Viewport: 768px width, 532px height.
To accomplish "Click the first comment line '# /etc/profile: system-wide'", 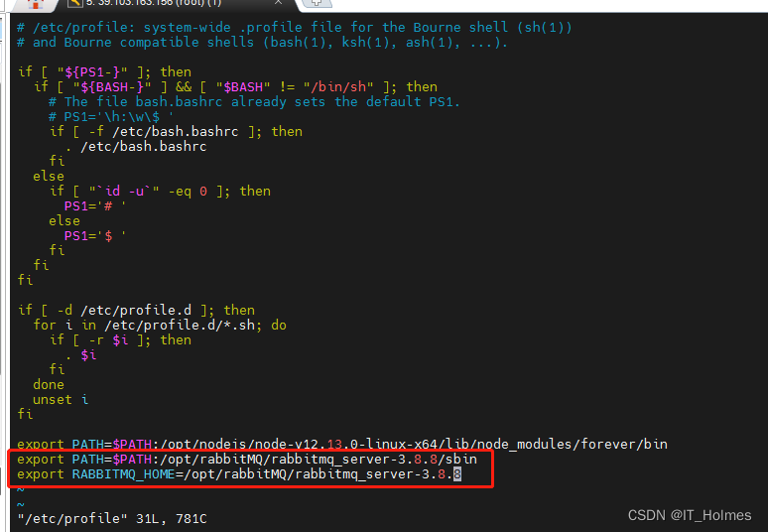I will pos(295,28).
